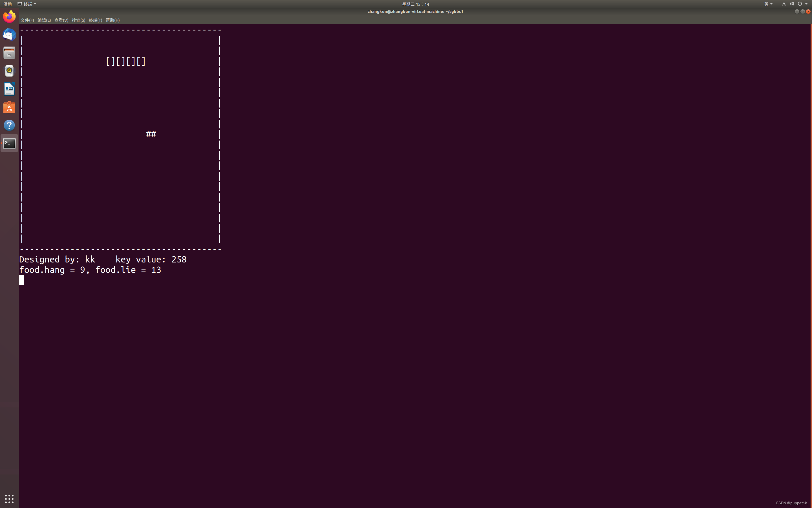Select the Terminal icon in dock

click(9, 143)
